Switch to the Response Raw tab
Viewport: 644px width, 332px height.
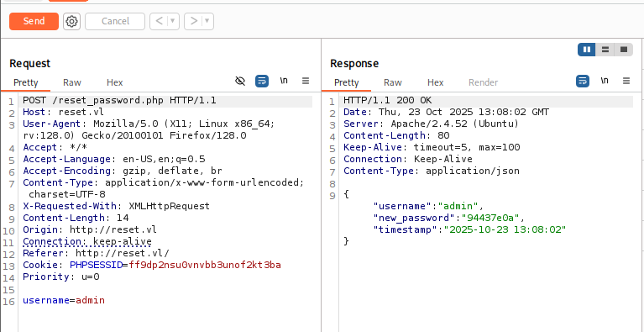(x=393, y=82)
